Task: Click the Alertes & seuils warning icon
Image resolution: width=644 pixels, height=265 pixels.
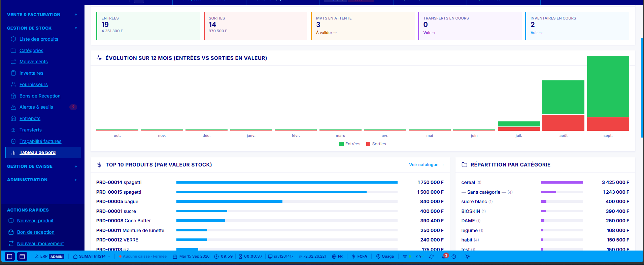Action: [13, 107]
